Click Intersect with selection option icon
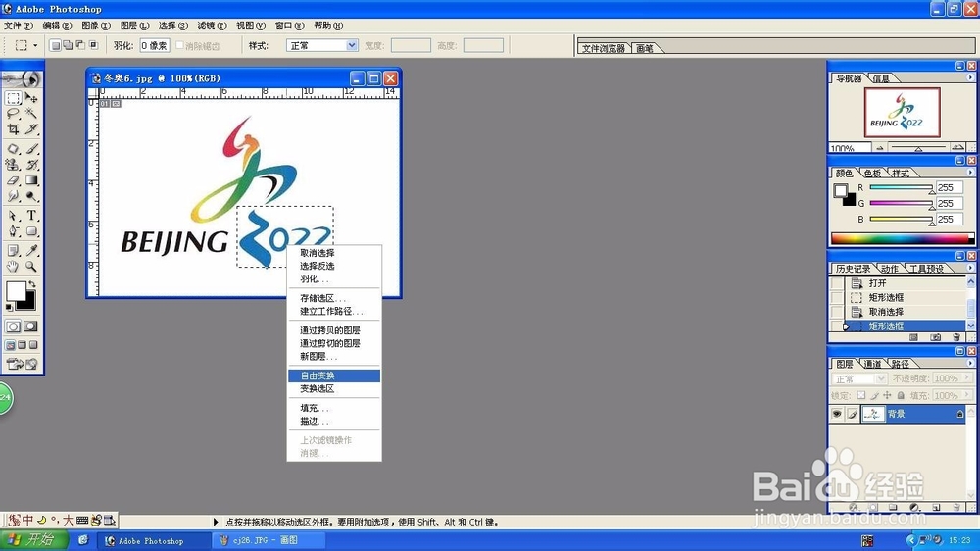This screenshot has height=551, width=980. [x=93, y=45]
